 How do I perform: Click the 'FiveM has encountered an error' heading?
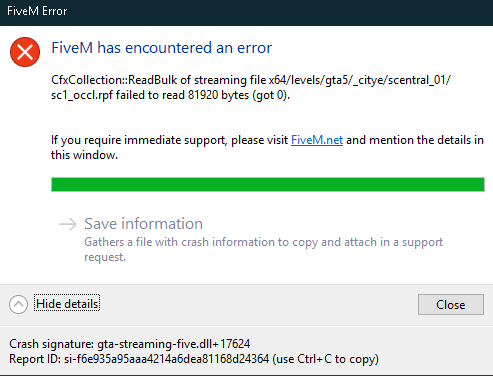pos(162,48)
